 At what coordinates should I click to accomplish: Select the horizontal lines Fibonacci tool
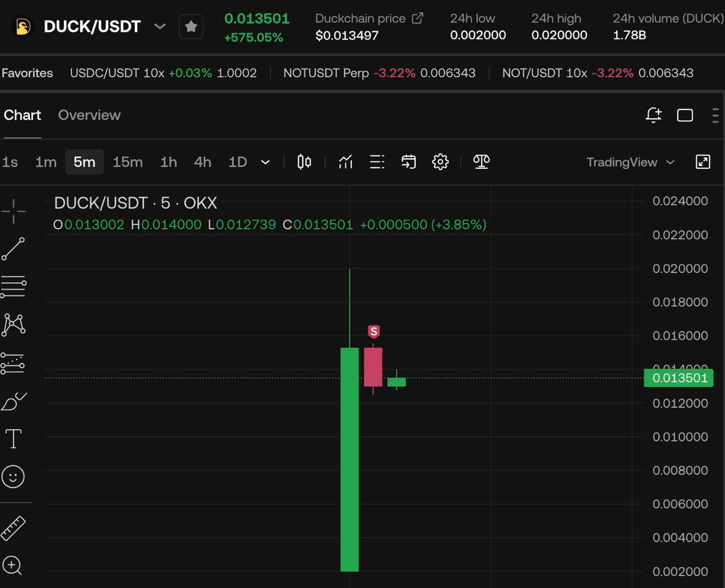(13, 287)
